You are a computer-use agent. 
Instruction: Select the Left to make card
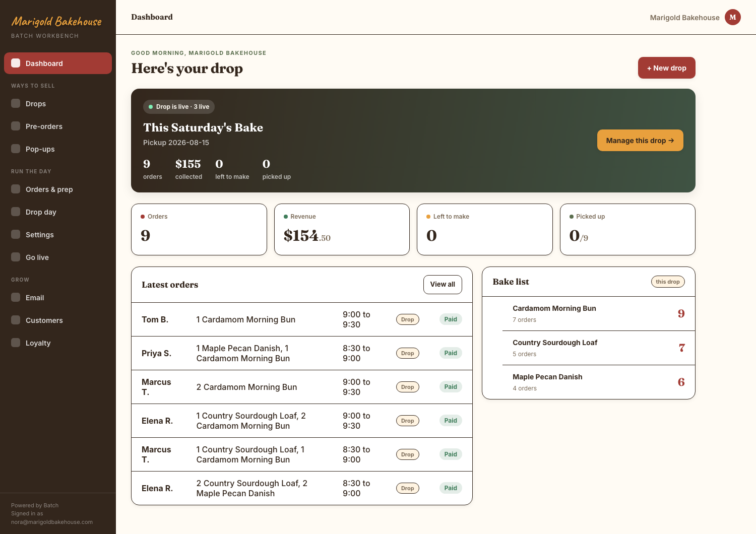[x=485, y=230]
